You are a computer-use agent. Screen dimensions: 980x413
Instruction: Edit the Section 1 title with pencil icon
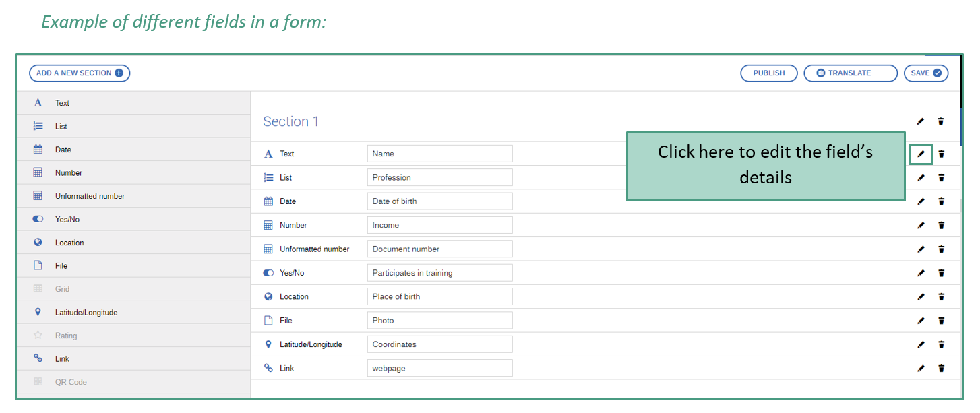pos(921,121)
